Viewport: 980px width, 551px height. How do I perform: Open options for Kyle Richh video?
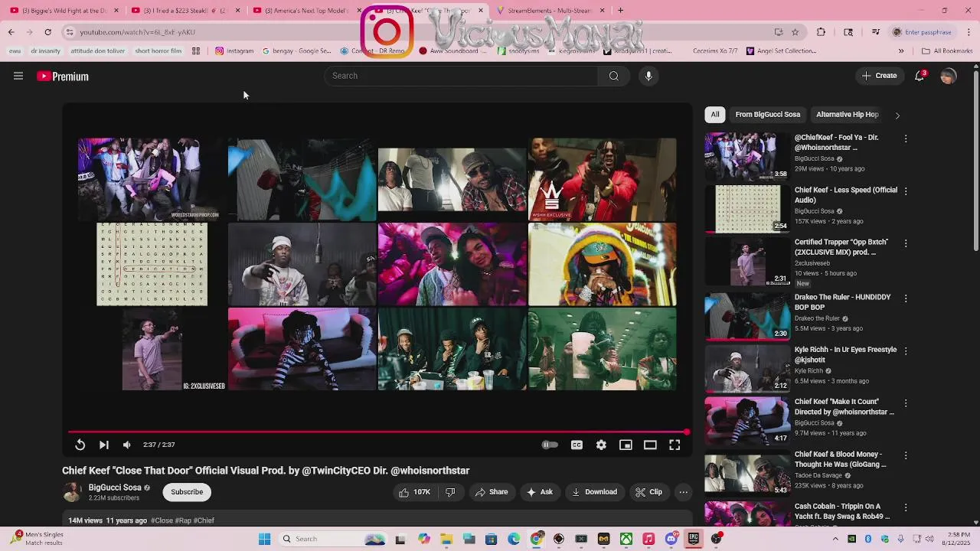(906, 350)
